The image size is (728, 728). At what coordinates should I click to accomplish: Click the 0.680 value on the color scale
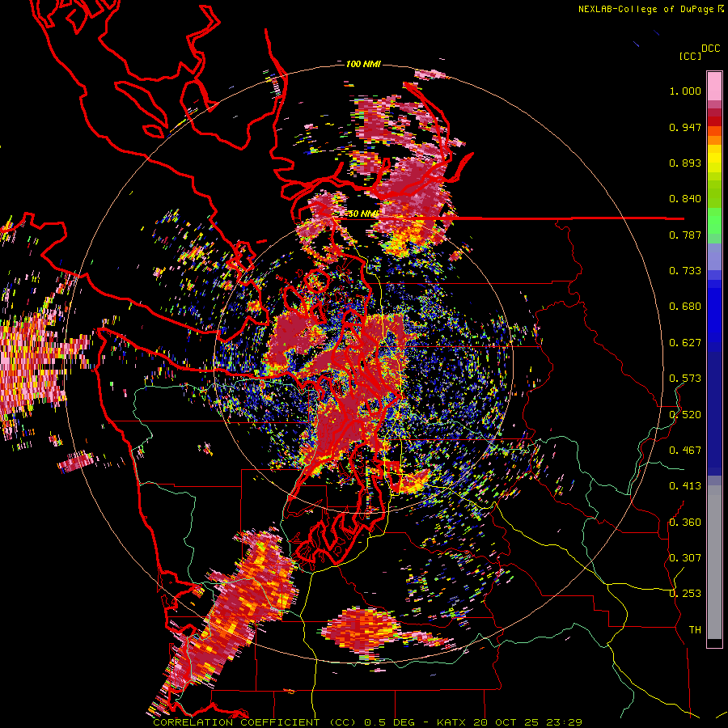685,307
